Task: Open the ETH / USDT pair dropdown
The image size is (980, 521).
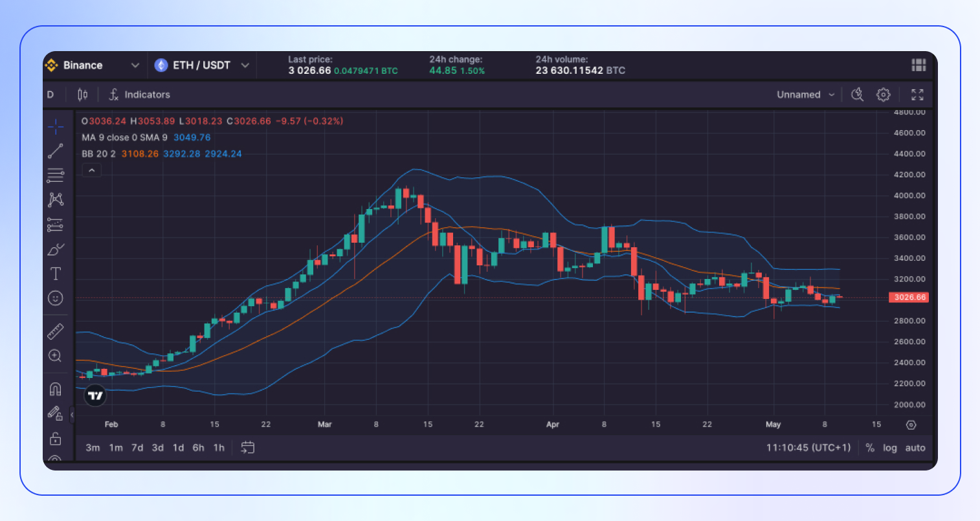Action: (x=201, y=65)
